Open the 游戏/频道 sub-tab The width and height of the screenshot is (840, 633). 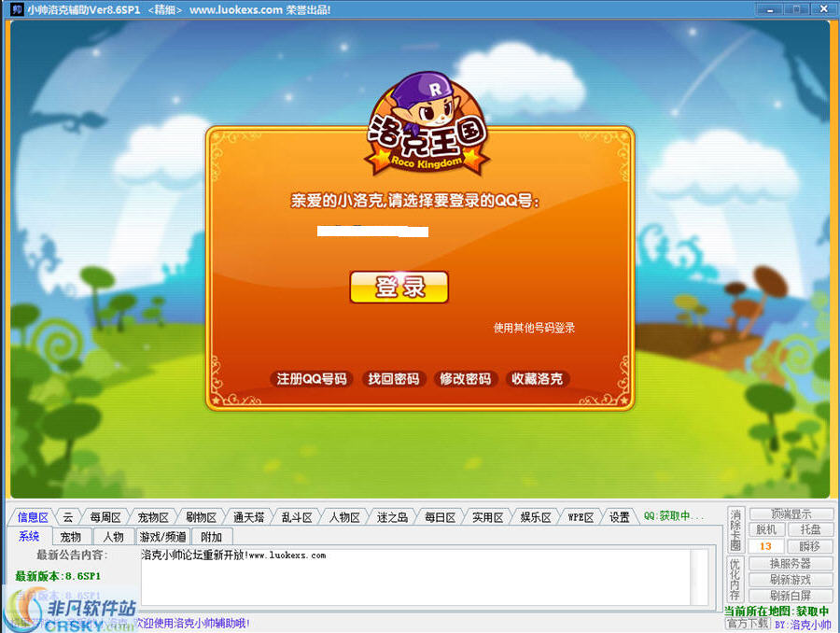(162, 537)
